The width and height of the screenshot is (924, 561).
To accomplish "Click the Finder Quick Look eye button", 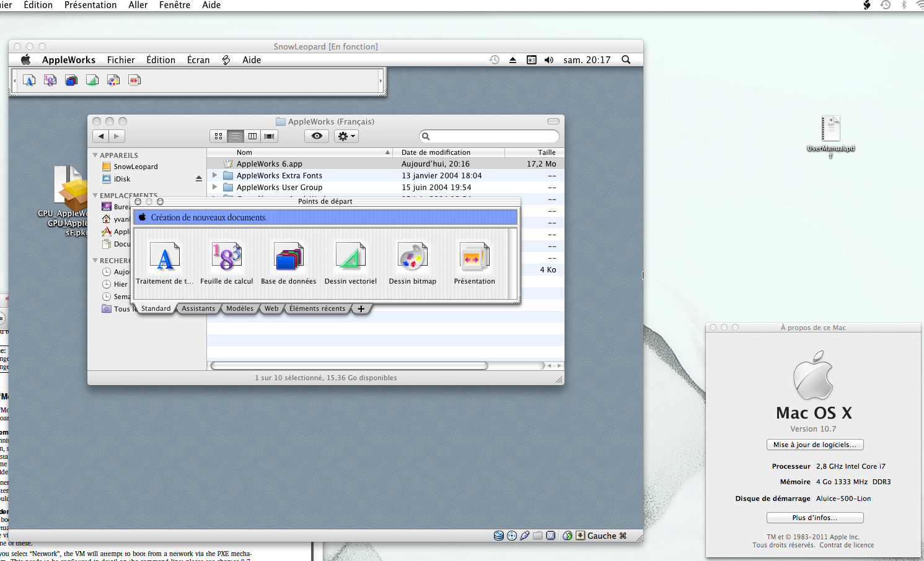I will [x=317, y=136].
